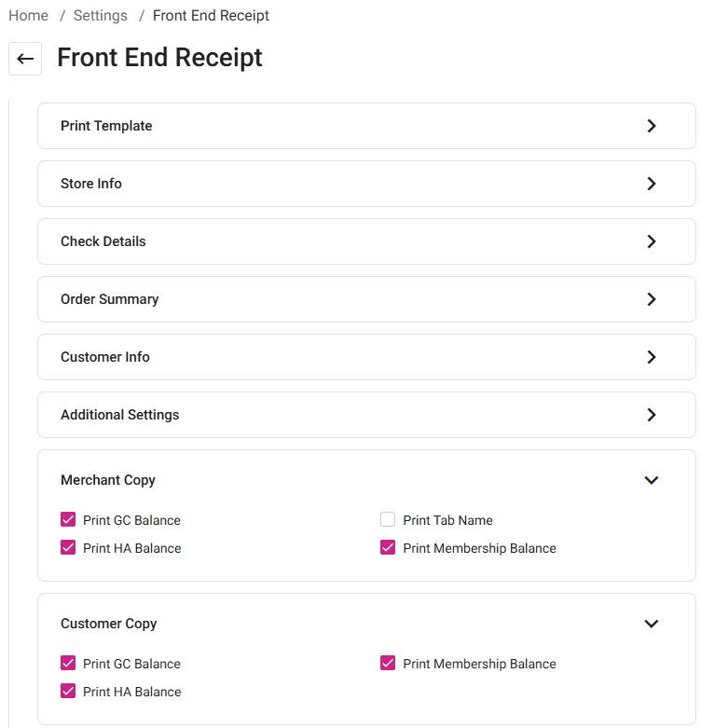Uncheck Print HA Balance in Customer Copy
Viewport: 701px width, 728px height.
point(68,692)
